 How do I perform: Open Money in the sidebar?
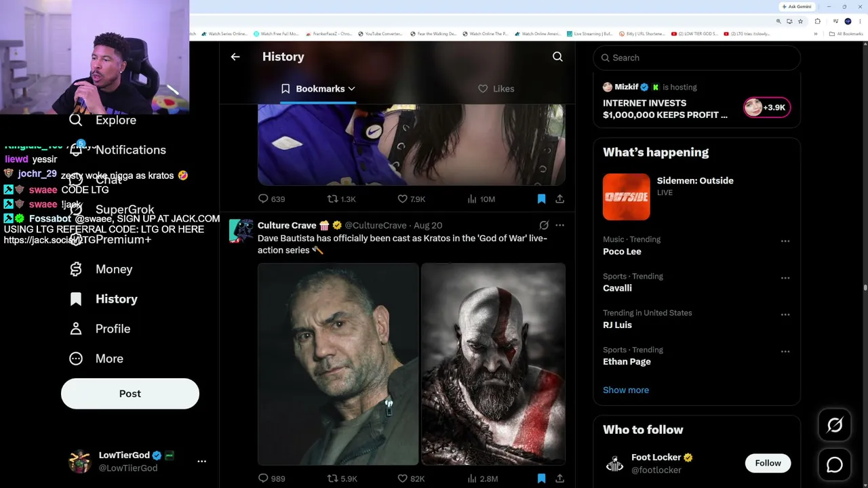click(100, 269)
